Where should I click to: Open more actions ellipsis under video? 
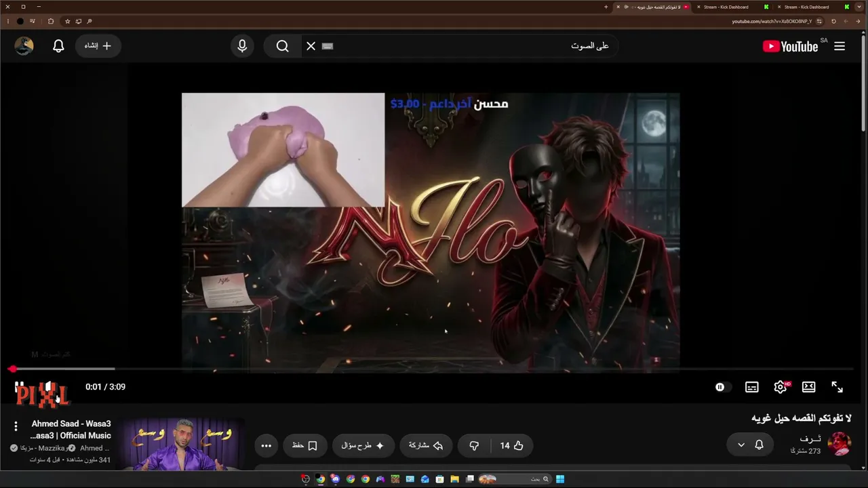(266, 445)
